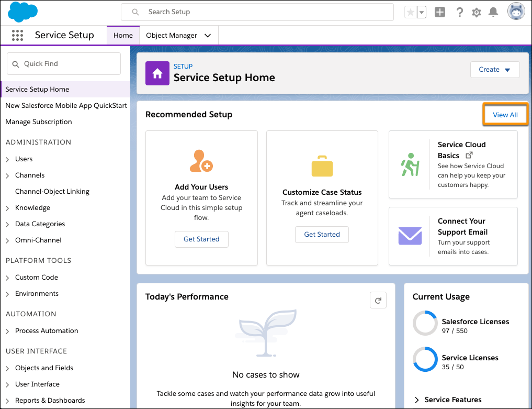Click the Salesforce Licenses 97 / 550 text

coord(476,326)
